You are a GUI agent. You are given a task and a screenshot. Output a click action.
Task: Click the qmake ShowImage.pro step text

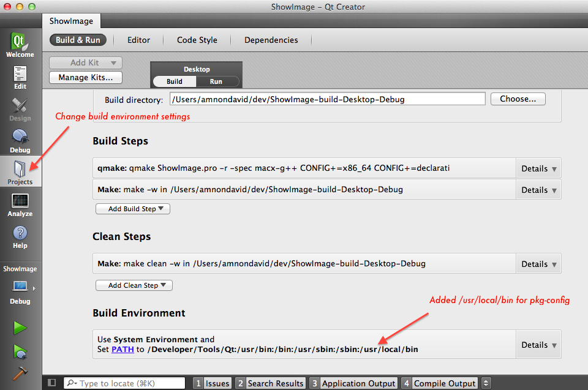pyautogui.click(x=273, y=168)
